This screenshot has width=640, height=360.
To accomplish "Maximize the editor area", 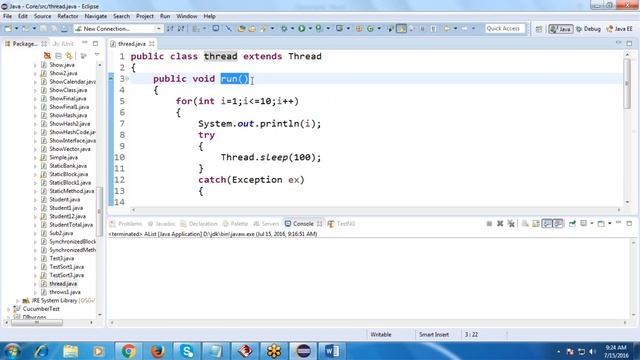I will point(629,43).
